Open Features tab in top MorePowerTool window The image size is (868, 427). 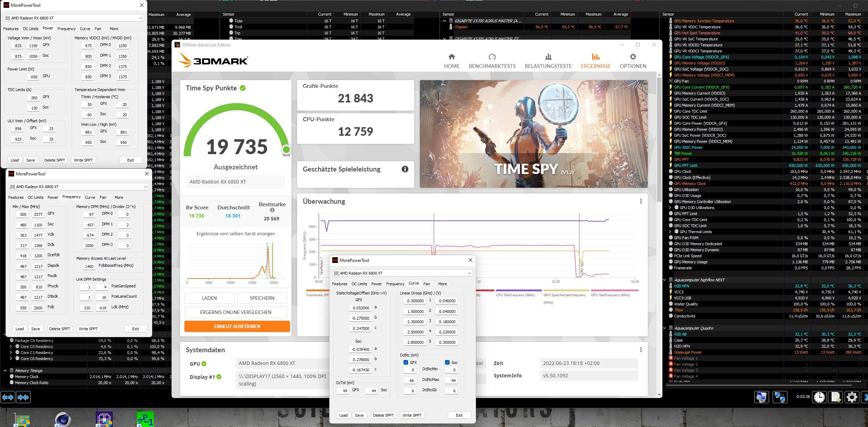pos(11,29)
